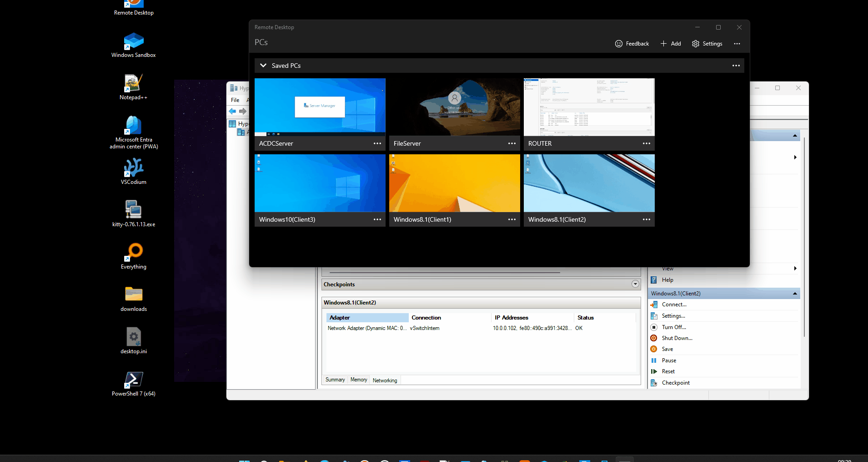Open more options for FileServer
This screenshot has width=868, height=462.
pos(512,143)
